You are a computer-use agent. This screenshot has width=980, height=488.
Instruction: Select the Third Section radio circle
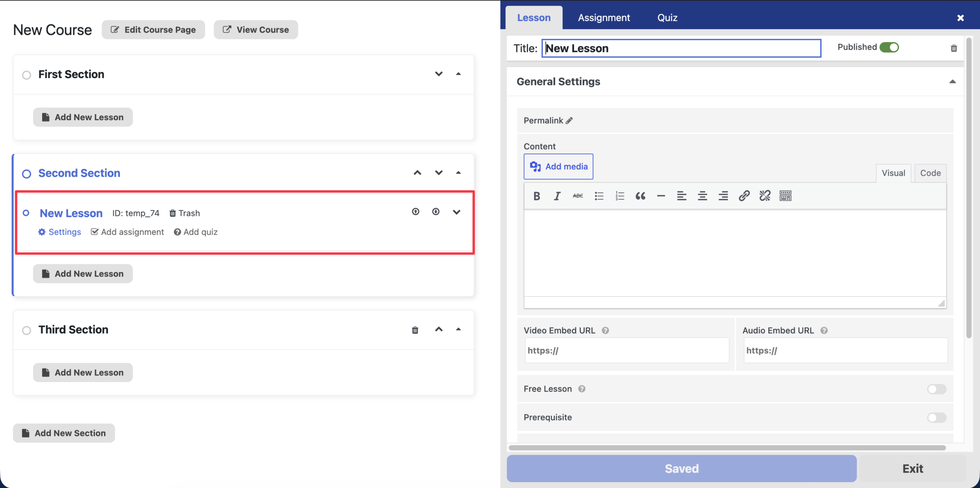[26, 330]
